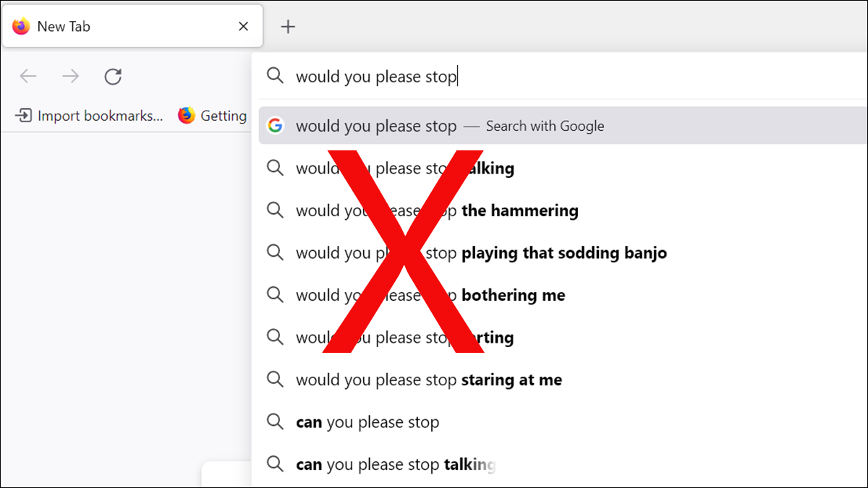Click the magnifying glass in the search field

point(276,75)
